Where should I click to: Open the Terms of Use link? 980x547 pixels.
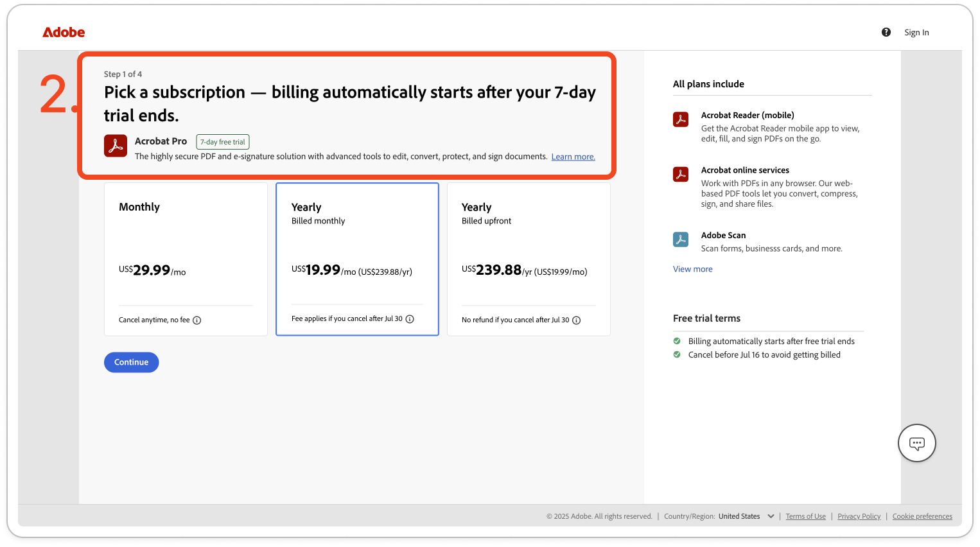coord(806,516)
